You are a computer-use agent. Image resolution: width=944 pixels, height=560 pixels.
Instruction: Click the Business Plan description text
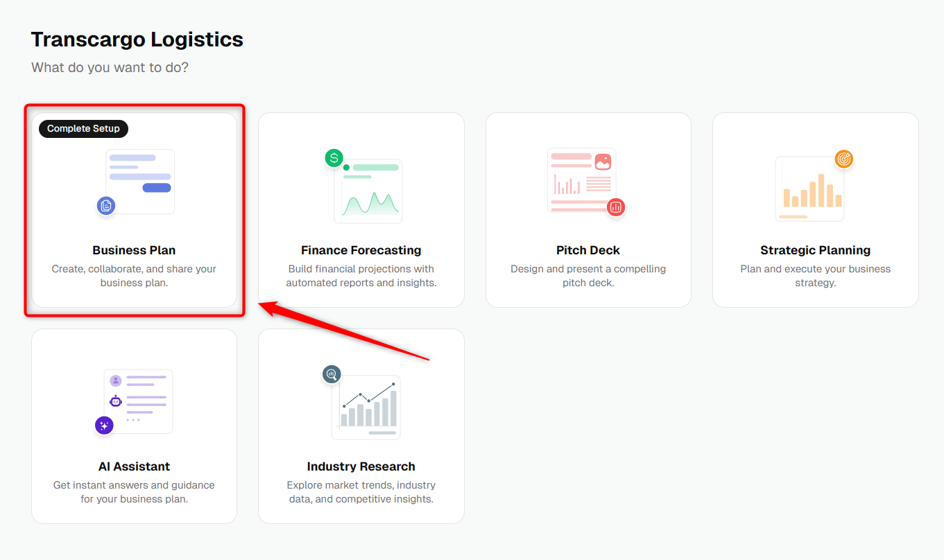click(x=134, y=276)
